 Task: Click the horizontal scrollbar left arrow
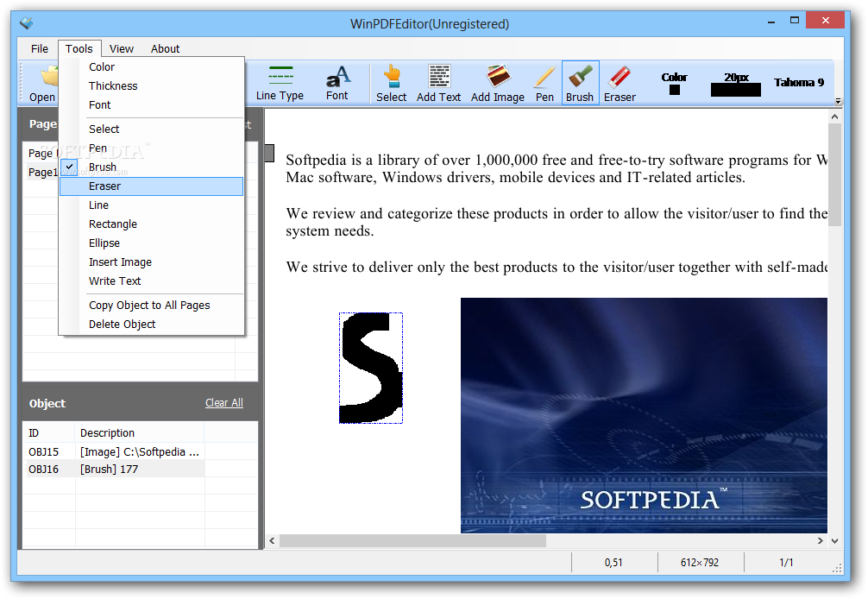(x=272, y=541)
